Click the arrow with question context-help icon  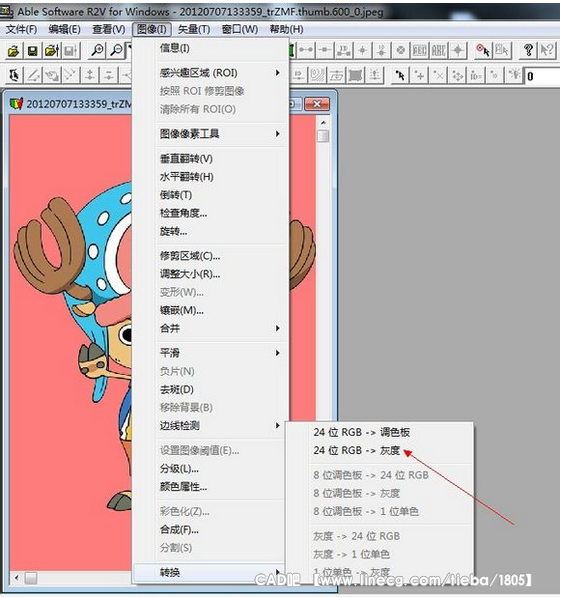pos(547,50)
